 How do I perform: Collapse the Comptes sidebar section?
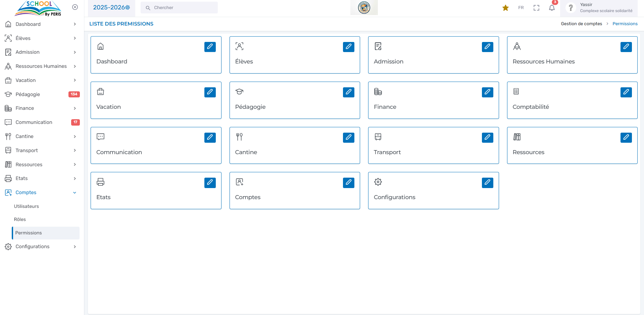75,192
